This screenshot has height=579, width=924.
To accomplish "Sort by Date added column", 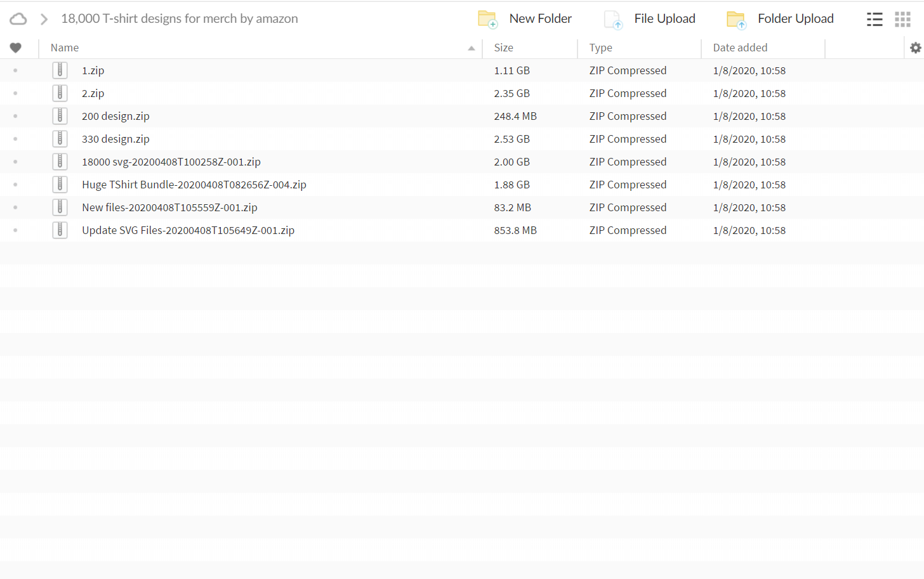I will (x=739, y=48).
